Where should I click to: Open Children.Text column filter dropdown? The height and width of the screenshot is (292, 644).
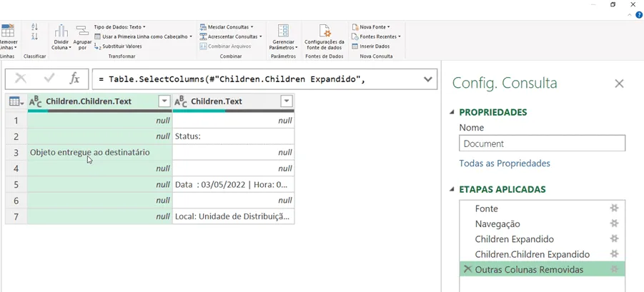coord(287,101)
